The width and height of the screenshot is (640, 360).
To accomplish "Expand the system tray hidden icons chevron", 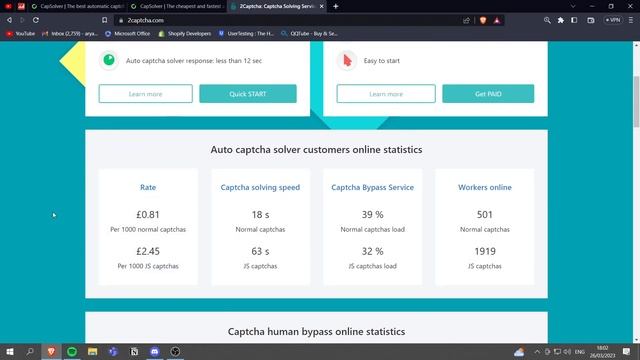I will [537, 352].
